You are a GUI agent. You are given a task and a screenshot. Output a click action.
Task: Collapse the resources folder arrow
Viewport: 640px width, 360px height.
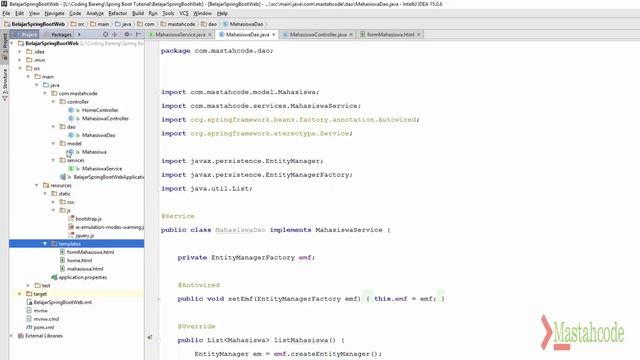[37, 185]
